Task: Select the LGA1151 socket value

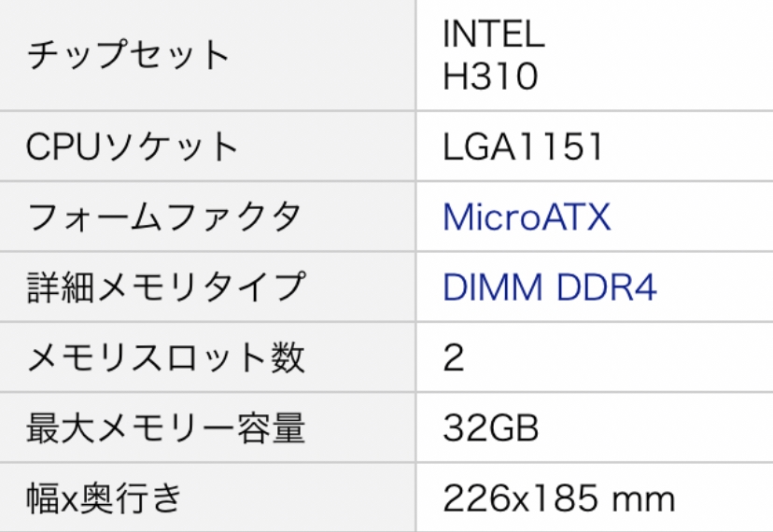Action: point(523,147)
